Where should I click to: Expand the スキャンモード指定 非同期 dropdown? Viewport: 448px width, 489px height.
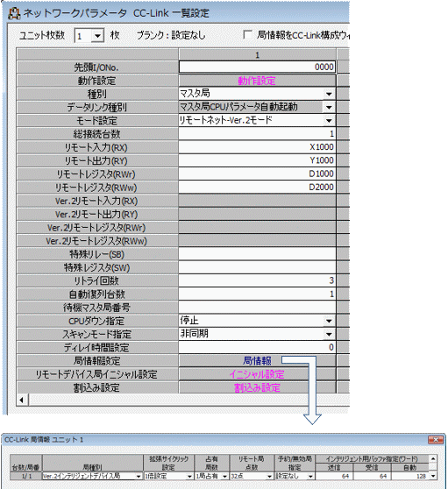click(329, 334)
